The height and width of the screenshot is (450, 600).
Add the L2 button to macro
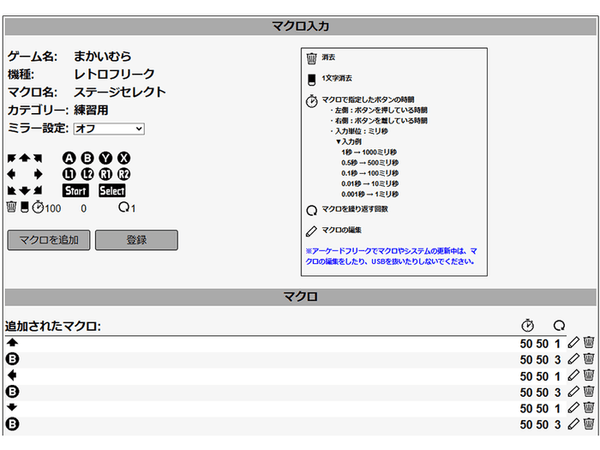(x=87, y=174)
